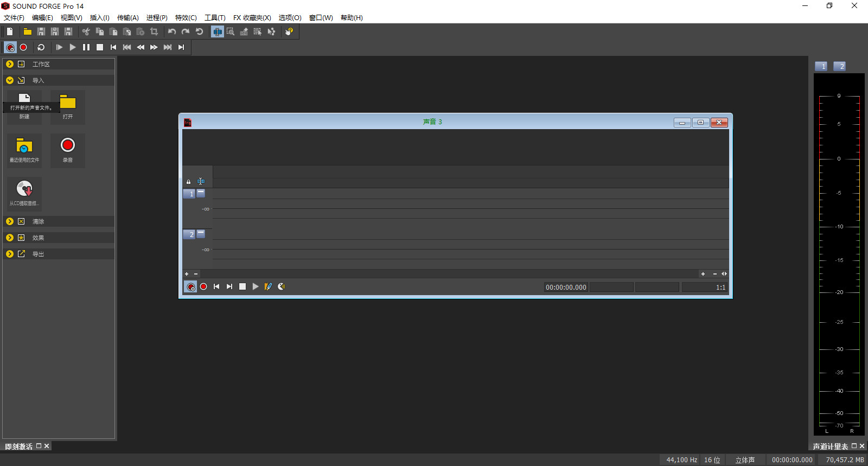Expand the 效果 section
868x466 pixels.
tap(10, 238)
